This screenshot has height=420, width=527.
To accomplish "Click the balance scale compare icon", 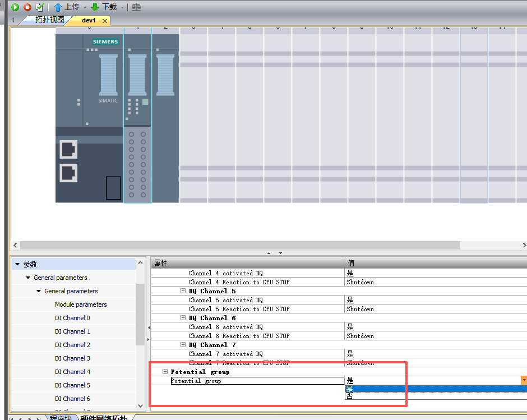I will 136,7.
